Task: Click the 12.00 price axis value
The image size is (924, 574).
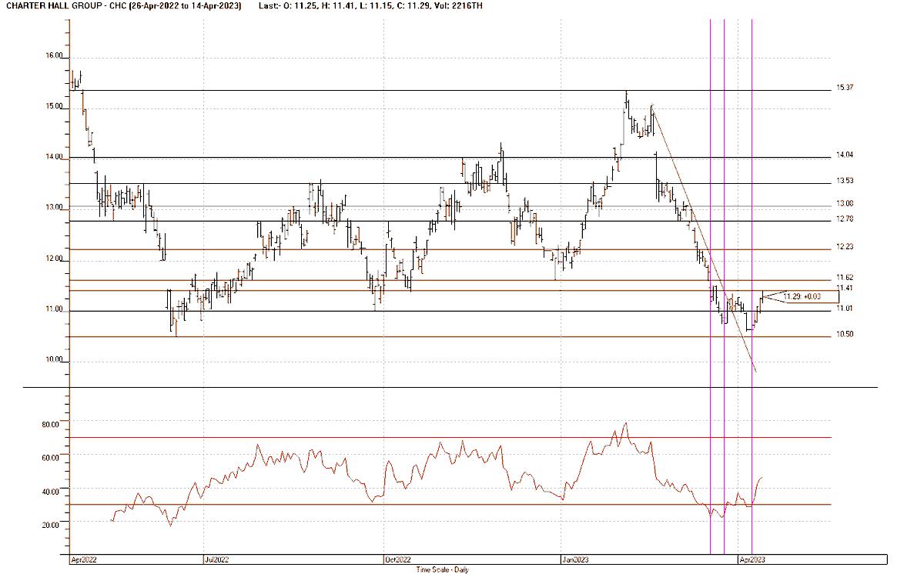Action: (55, 259)
